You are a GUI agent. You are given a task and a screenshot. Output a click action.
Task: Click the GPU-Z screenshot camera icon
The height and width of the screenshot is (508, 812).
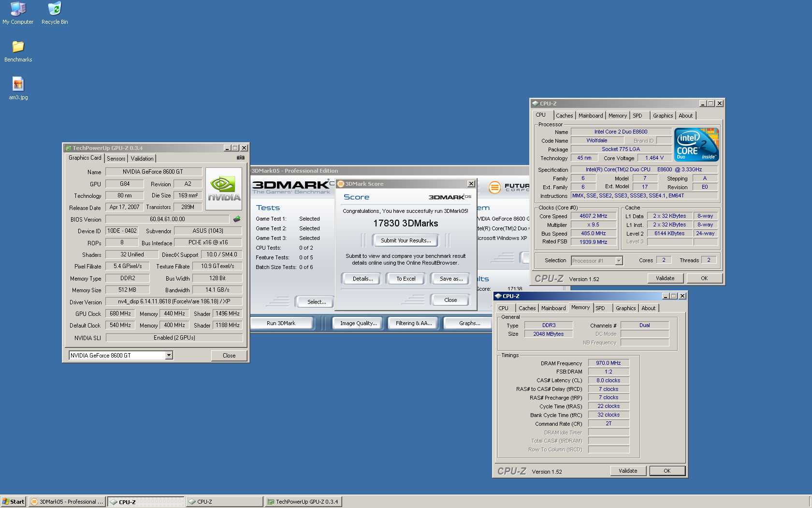tap(240, 158)
